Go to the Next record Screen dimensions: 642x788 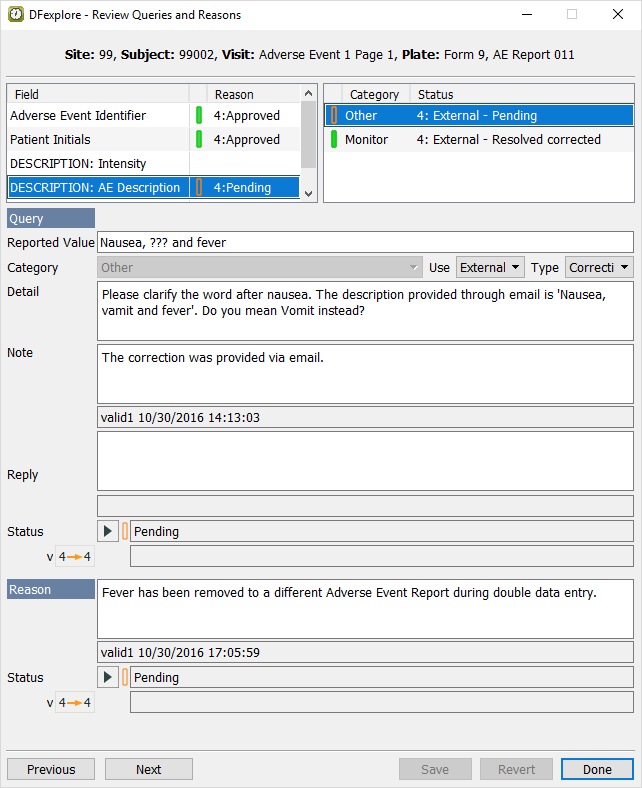click(x=148, y=769)
